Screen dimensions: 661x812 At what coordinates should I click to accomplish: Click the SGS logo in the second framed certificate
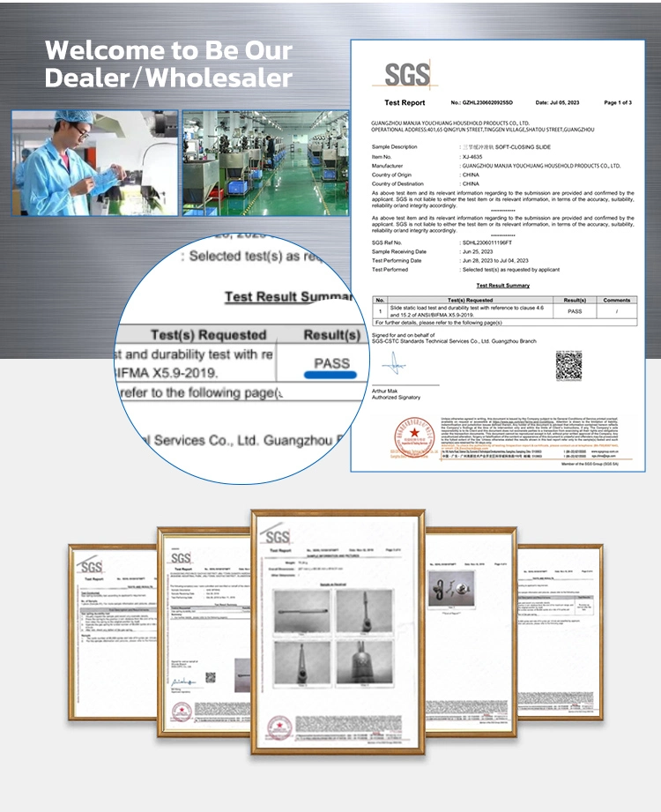180,558
